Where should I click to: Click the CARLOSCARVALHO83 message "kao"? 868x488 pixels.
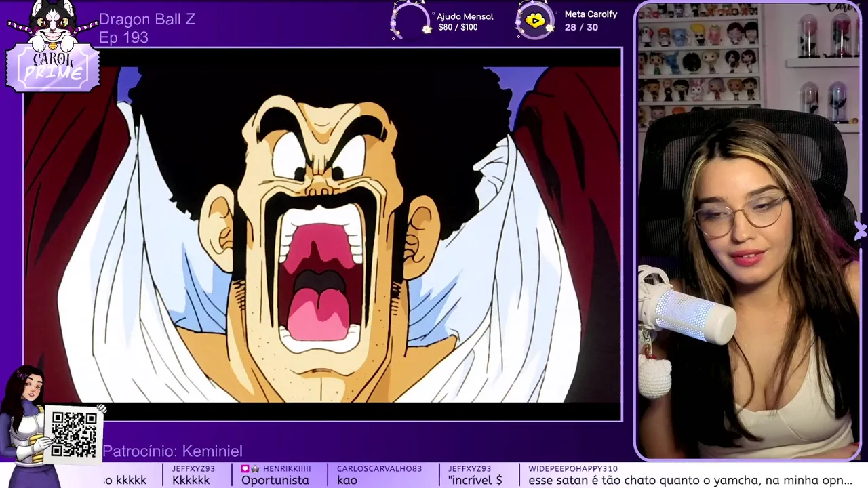347,480
